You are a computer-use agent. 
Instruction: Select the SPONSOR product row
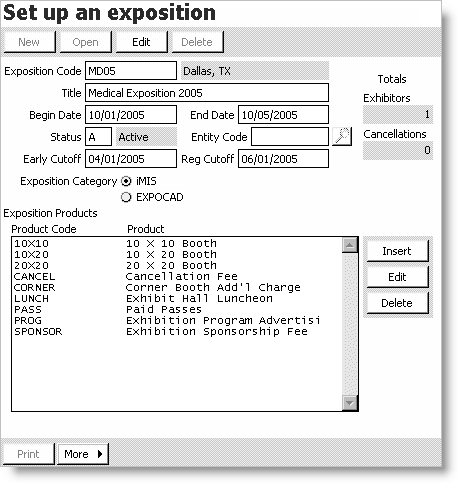[x=177, y=332]
